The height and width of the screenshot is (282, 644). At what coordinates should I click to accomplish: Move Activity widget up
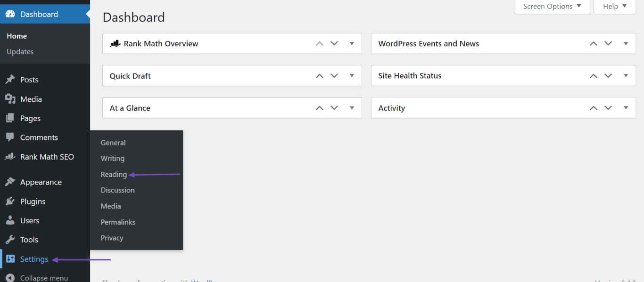pos(594,108)
